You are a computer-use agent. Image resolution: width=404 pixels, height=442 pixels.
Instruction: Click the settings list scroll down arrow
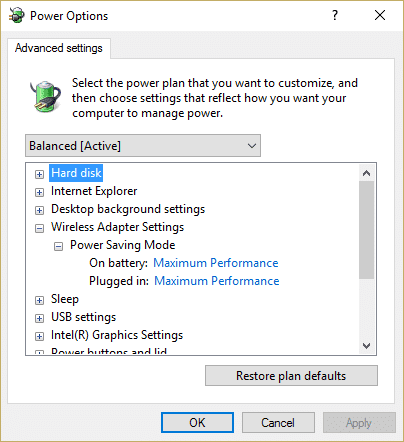367,346
